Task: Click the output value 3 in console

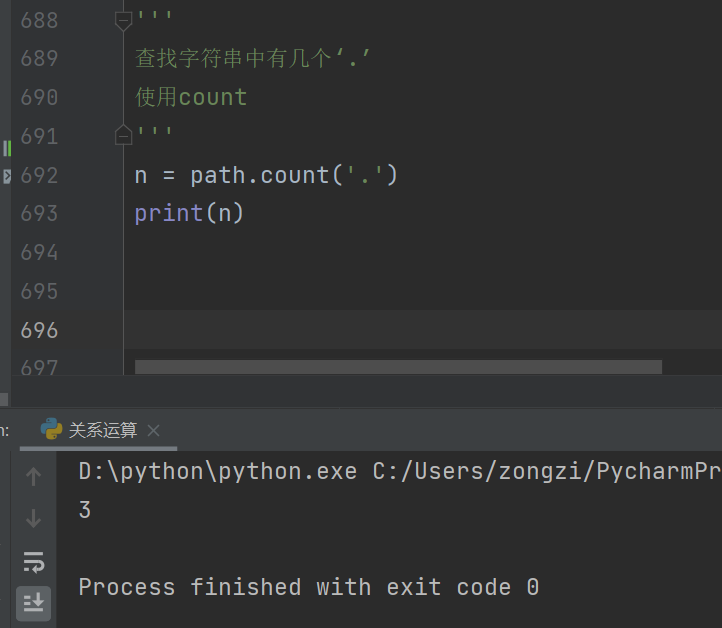Action: [85, 510]
